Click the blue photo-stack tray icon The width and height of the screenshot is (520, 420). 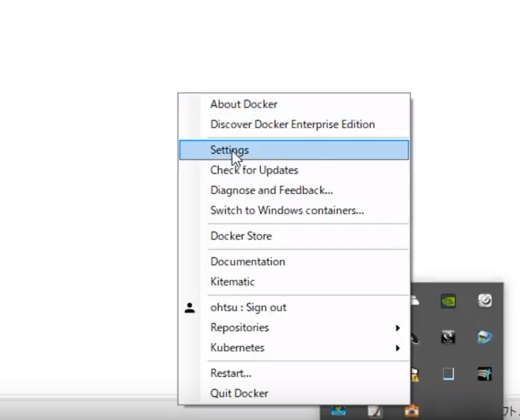click(484, 337)
